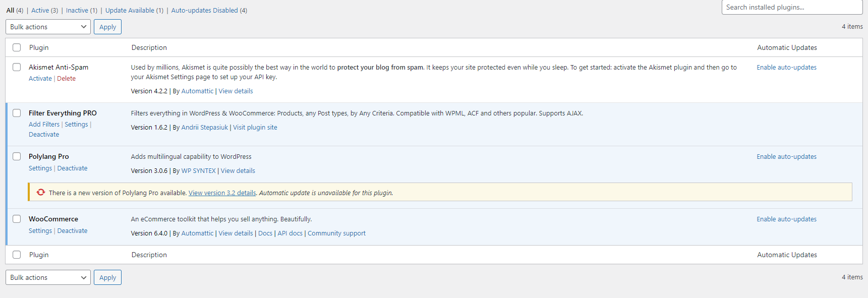
Task: Select the Filter Everything PRO checkbox
Action: tap(17, 113)
